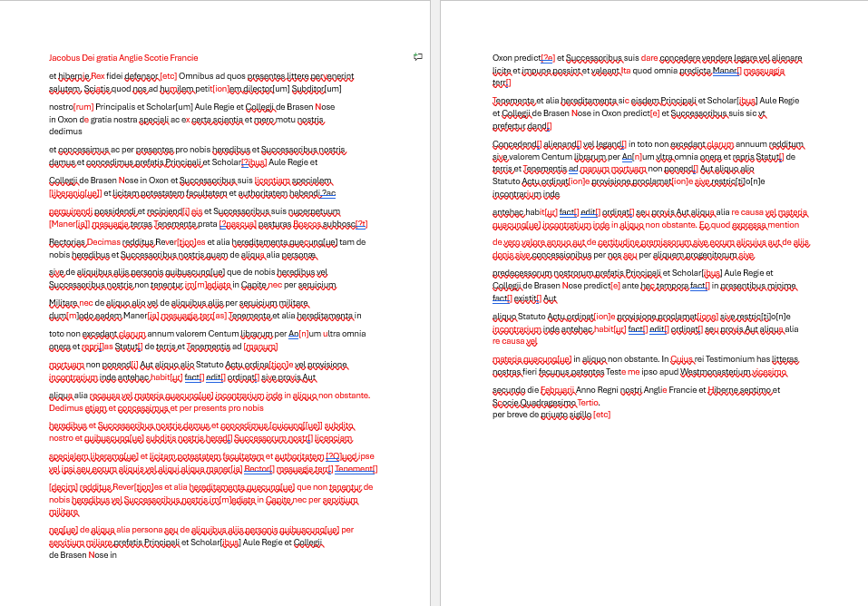Select the word "Omnibus"
868x606 pixels.
click(194, 76)
